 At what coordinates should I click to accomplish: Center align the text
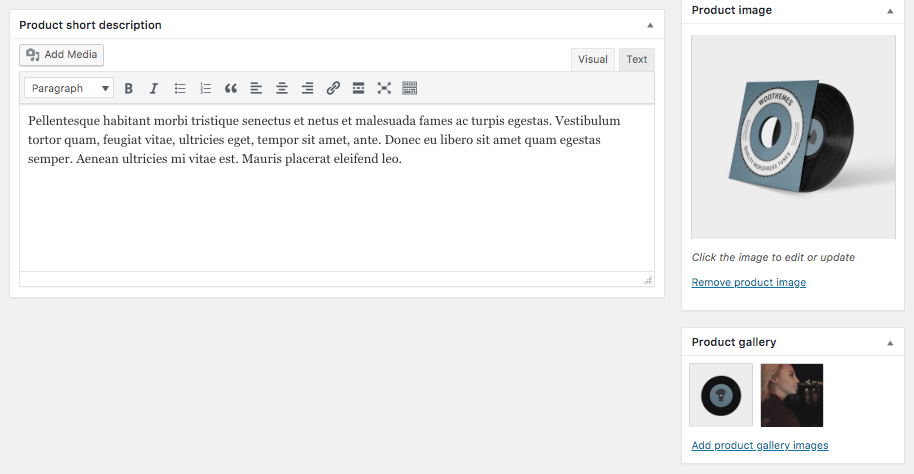[282, 88]
